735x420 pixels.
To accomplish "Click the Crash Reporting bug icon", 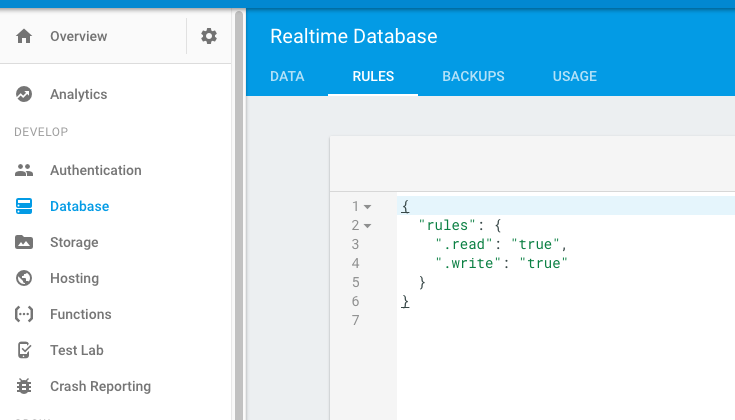I will click(24, 386).
